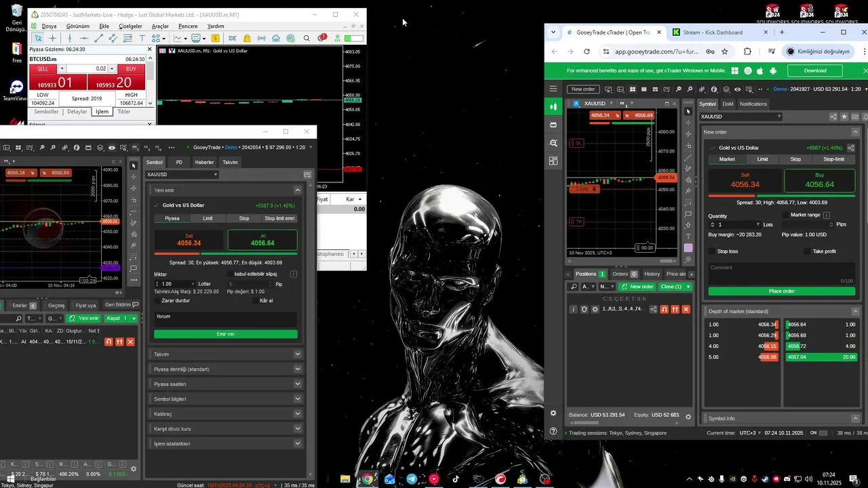Open the Copy robot icon in cTrader sidebar

pyautogui.click(x=553, y=125)
